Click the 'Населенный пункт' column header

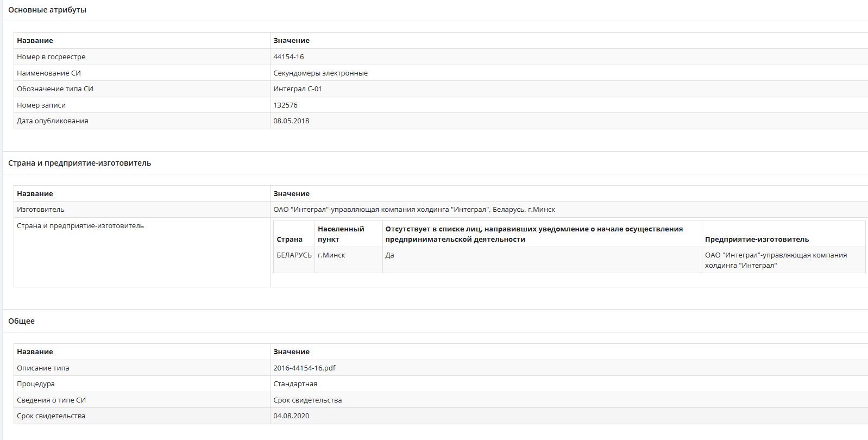tap(341, 234)
